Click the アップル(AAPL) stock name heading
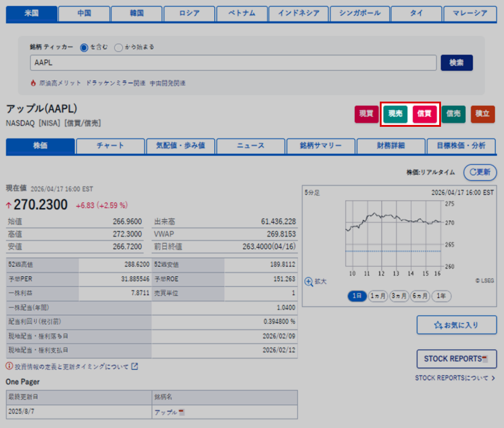Viewport: 504px width, 428px height. click(x=41, y=109)
